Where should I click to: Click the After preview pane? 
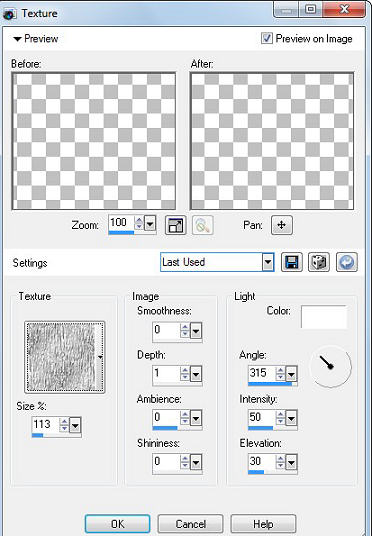272,141
